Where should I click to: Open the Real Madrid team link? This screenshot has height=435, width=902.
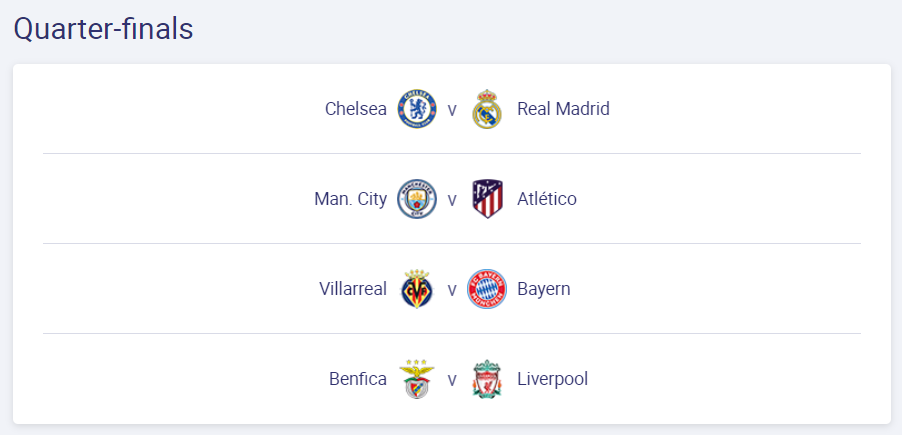pos(563,109)
